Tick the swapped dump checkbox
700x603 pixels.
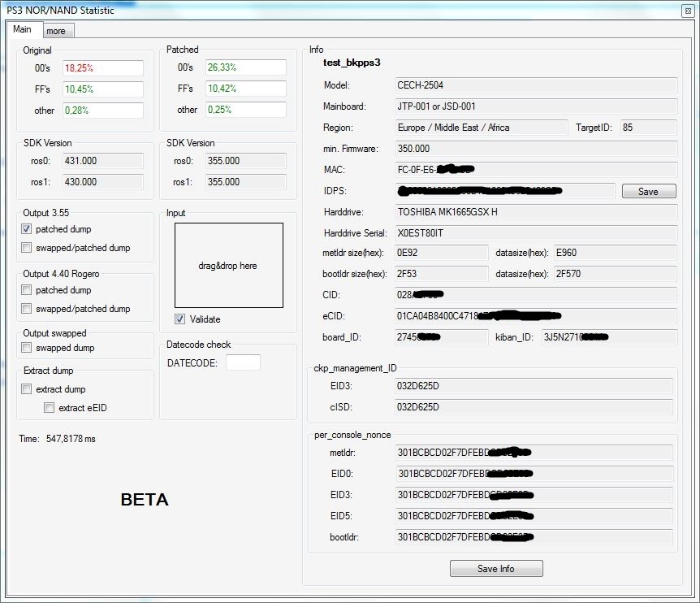[27, 348]
